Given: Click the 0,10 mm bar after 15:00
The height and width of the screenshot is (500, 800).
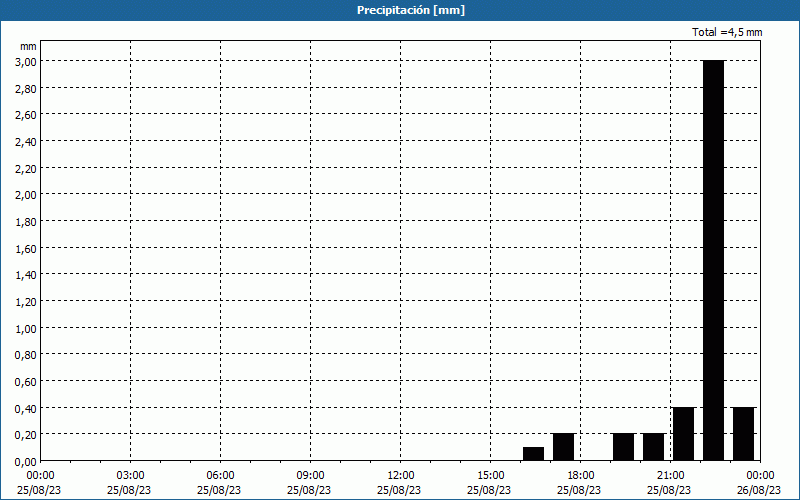Looking at the screenshot, I should click(534, 454).
